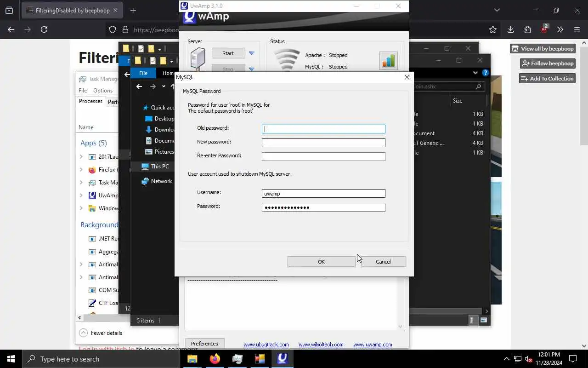Open Firefox downloads panel
The image size is (588, 368).
tap(510, 29)
